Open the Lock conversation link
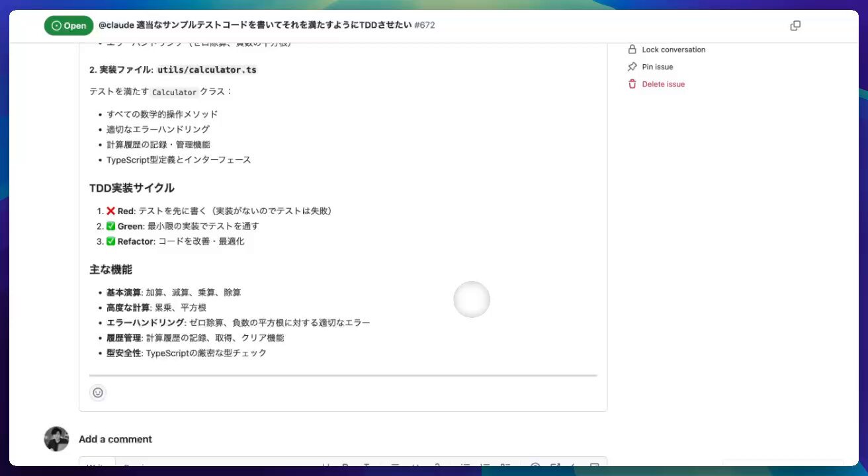The height and width of the screenshot is (476, 868). [x=673, y=50]
